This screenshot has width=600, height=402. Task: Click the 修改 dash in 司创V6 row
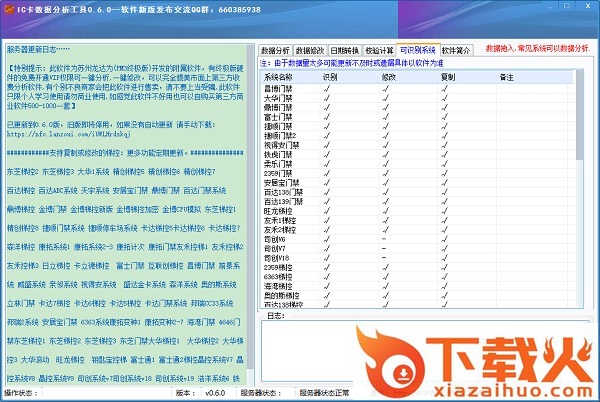(x=384, y=239)
